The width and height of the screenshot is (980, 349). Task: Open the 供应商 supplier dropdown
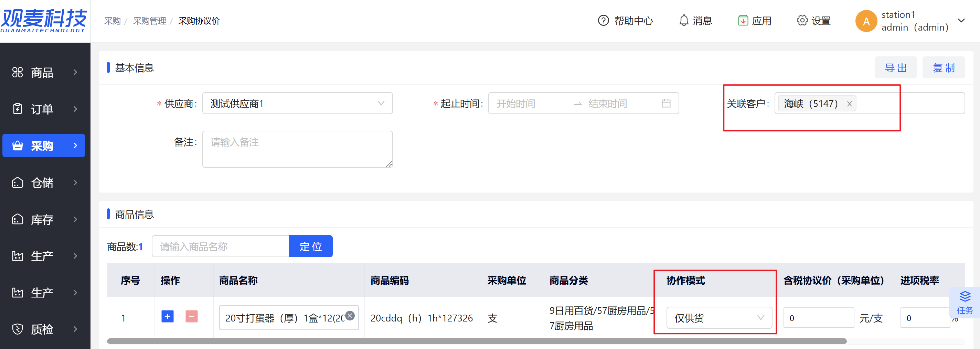tap(298, 103)
